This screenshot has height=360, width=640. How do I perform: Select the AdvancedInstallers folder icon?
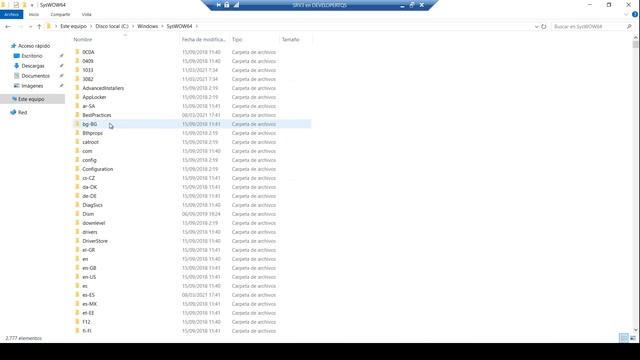coord(77,88)
